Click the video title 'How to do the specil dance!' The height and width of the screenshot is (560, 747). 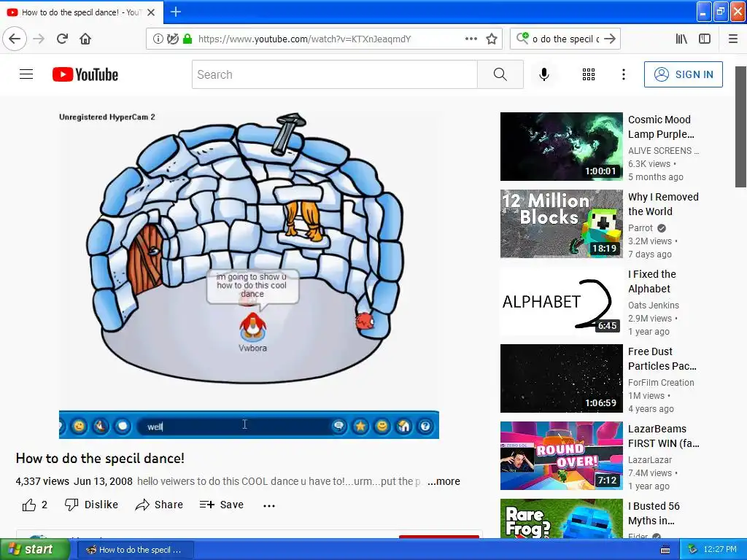click(100, 458)
